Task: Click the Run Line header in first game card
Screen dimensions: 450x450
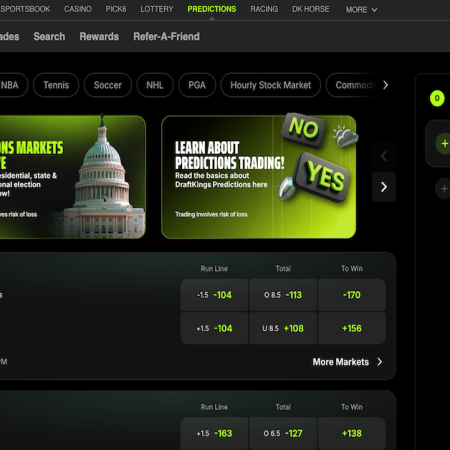Action: tap(214, 269)
